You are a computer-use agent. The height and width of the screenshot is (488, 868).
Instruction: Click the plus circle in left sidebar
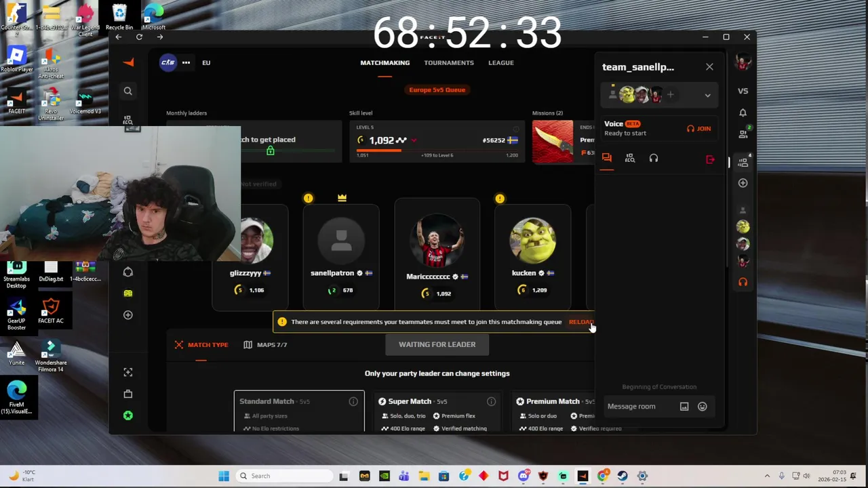(x=127, y=315)
